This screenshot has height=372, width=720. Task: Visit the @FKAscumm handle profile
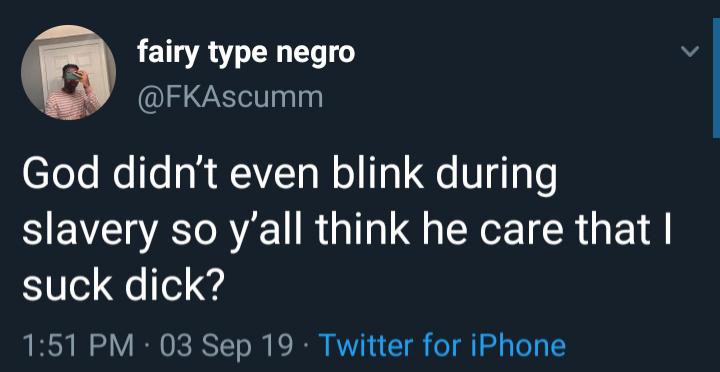[230, 97]
